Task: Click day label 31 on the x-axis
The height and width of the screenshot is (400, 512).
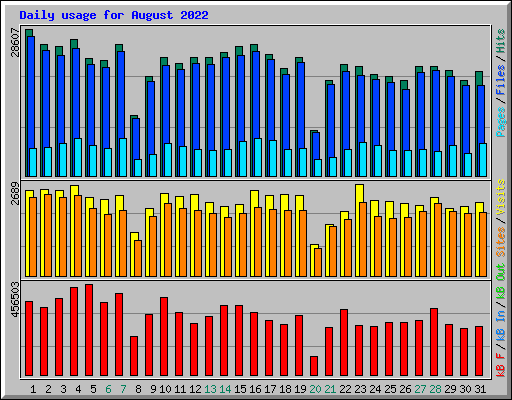Action: 480,389
